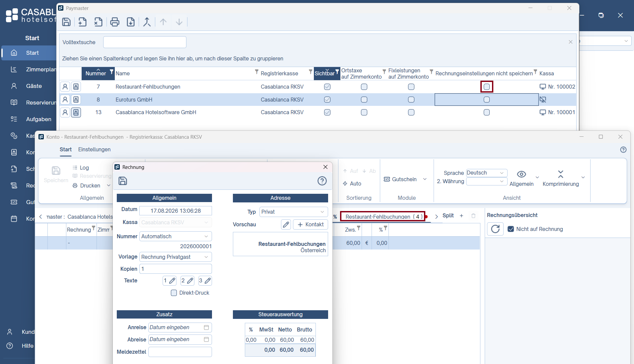Open guest icon for Euroturs GmbH row
Screen dimensions: 634x364
tap(65, 100)
